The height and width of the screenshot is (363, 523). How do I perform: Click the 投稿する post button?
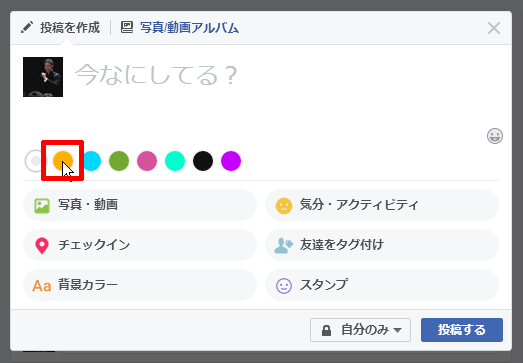tap(462, 330)
